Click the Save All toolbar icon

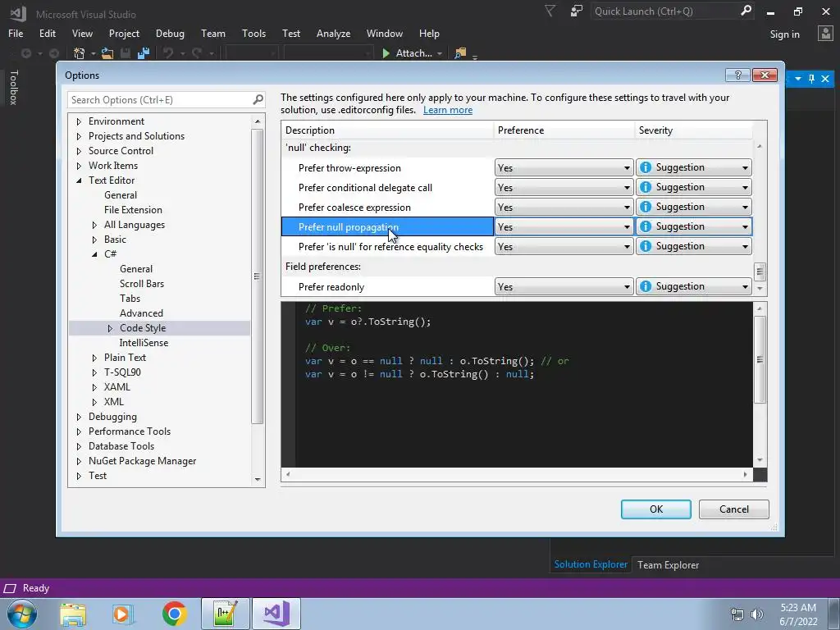(x=143, y=53)
